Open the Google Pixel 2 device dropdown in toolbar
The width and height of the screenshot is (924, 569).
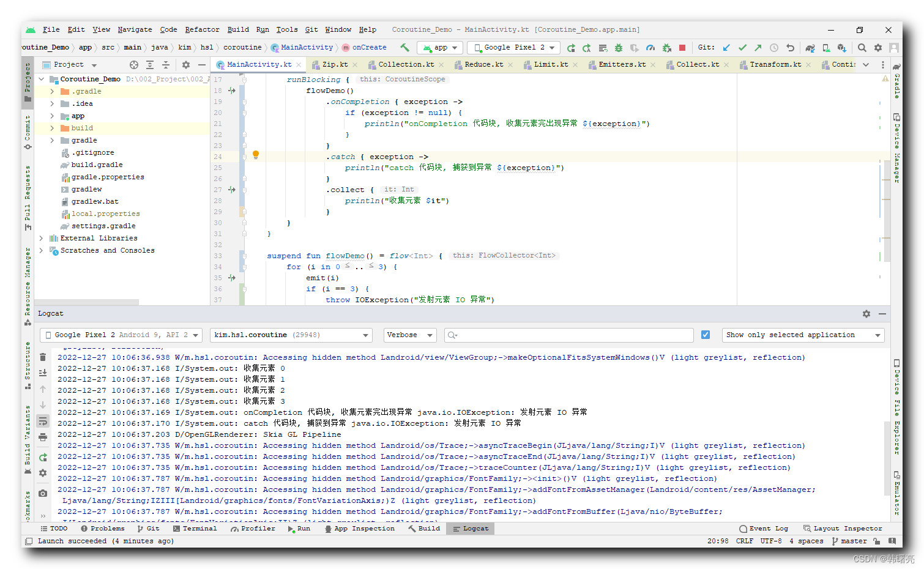click(513, 48)
